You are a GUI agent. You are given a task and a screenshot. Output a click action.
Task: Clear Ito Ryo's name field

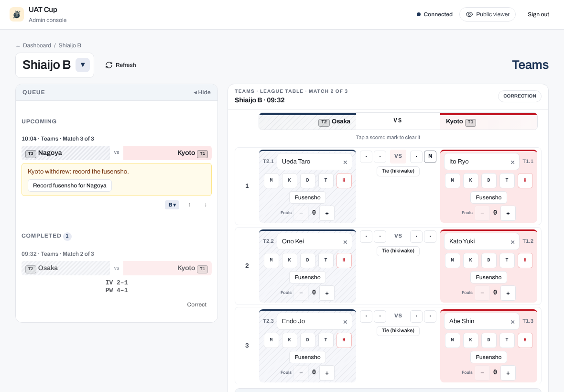[x=512, y=162]
